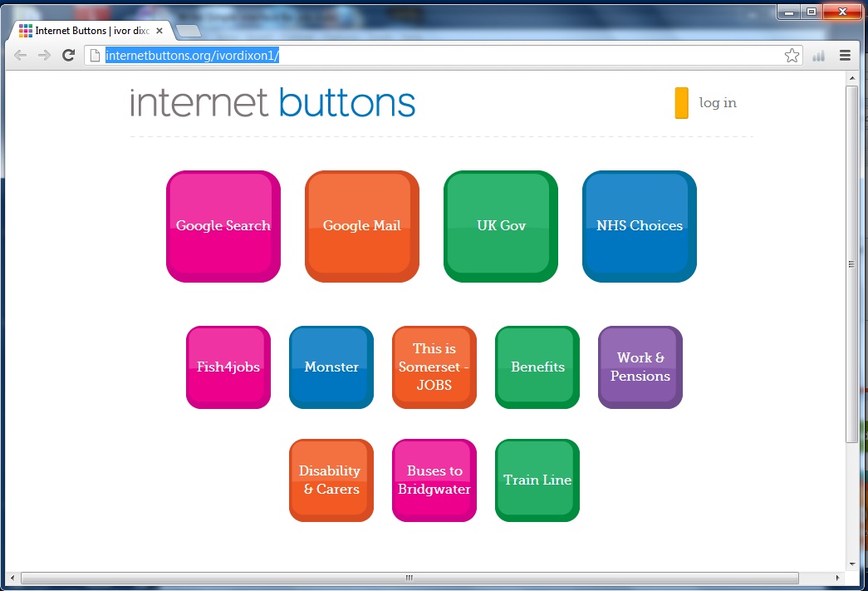Click the bar chart extension icon
Image resolution: width=868 pixels, height=591 pixels.
click(819, 56)
